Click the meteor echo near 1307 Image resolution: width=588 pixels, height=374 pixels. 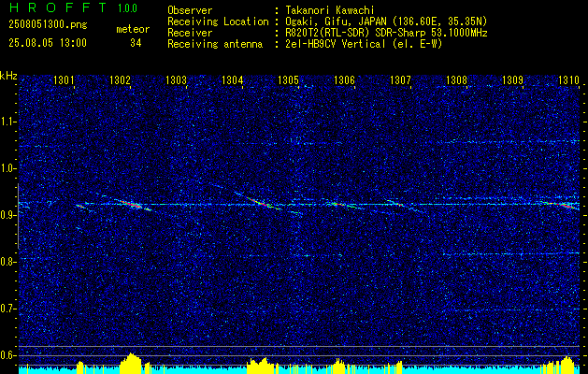pos(397,204)
